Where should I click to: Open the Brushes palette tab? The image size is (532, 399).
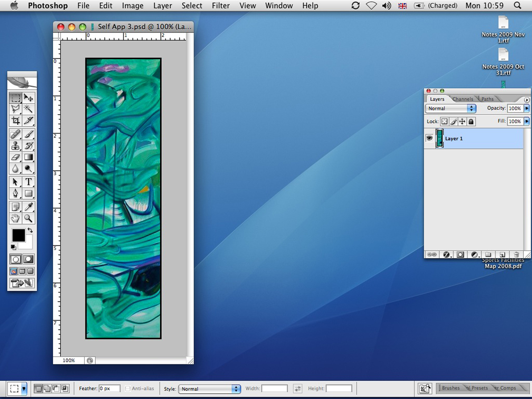click(x=450, y=388)
